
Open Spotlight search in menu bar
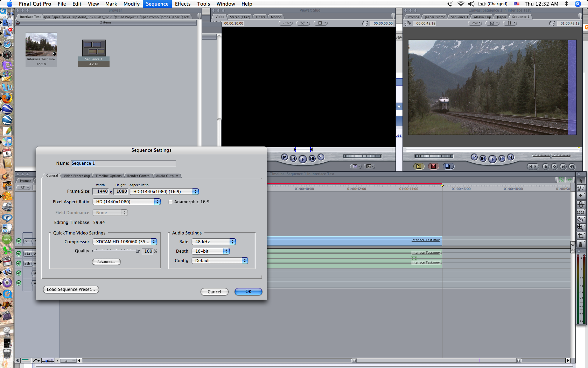tap(578, 4)
